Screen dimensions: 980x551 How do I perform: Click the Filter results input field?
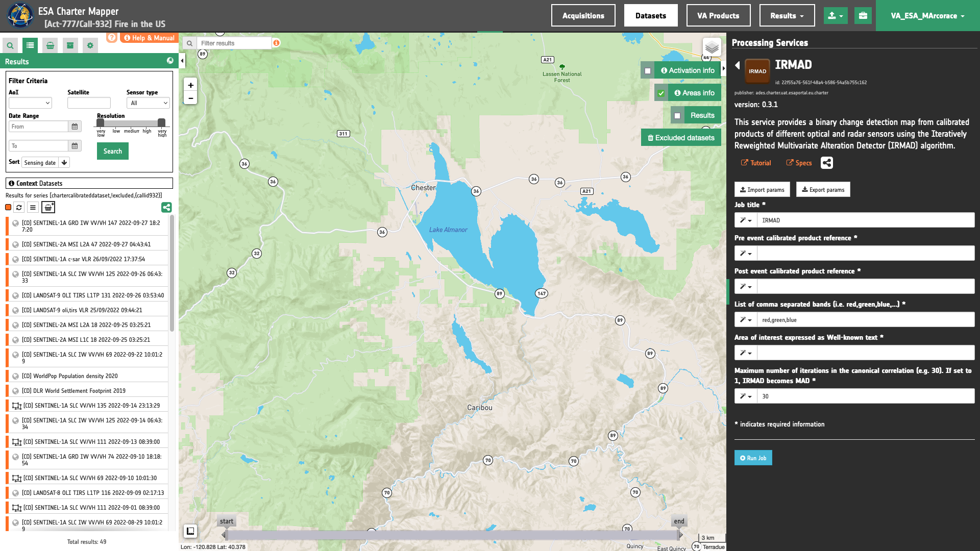(x=235, y=43)
